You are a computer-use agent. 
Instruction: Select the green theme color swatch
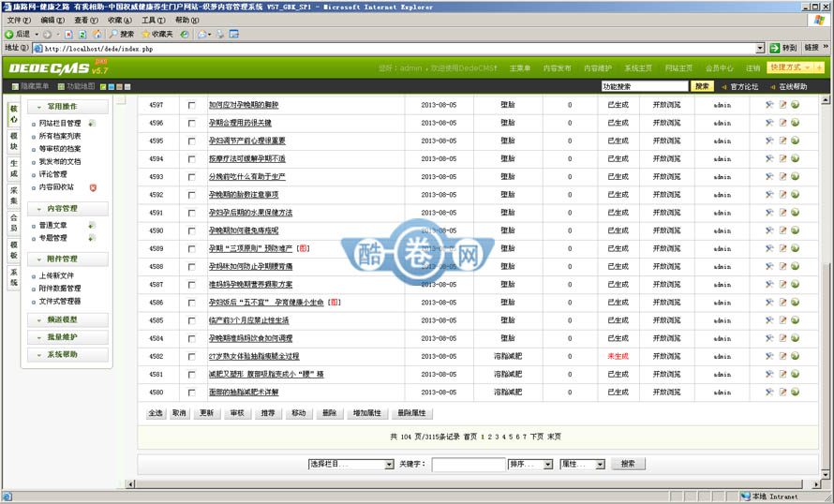tap(103, 87)
